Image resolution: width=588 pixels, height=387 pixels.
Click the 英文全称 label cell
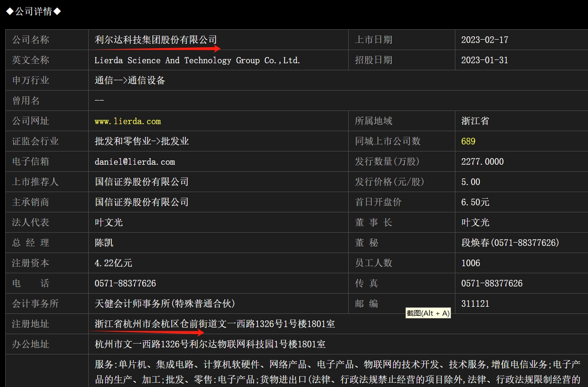pyautogui.click(x=47, y=60)
